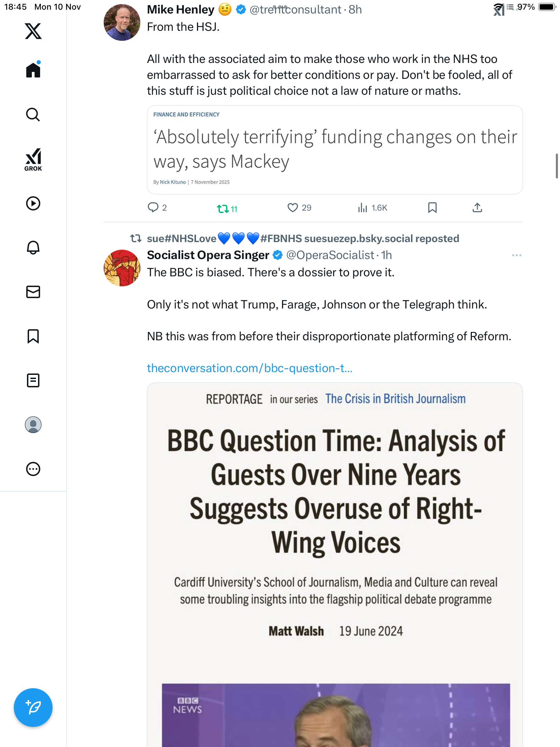Compose a new post
Screen dimensions: 560x747
pyautogui.click(x=33, y=708)
